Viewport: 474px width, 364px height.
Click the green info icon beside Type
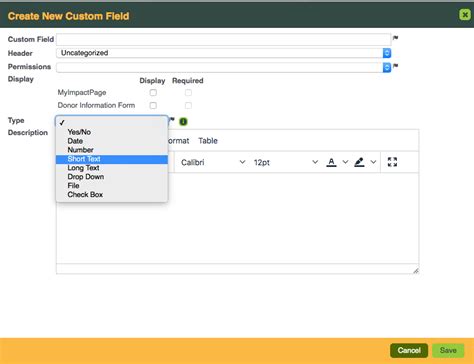click(x=183, y=122)
